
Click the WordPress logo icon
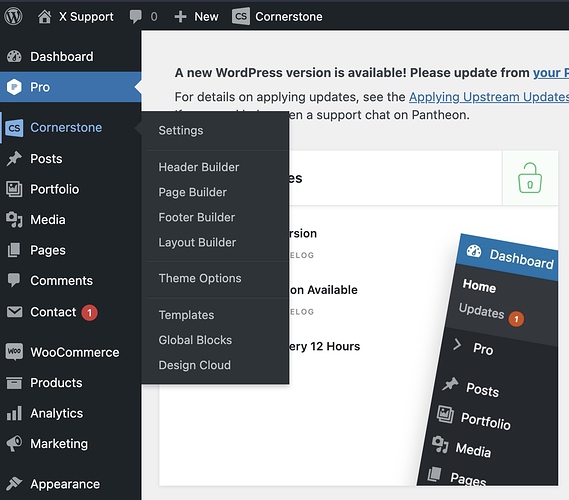coord(13,16)
